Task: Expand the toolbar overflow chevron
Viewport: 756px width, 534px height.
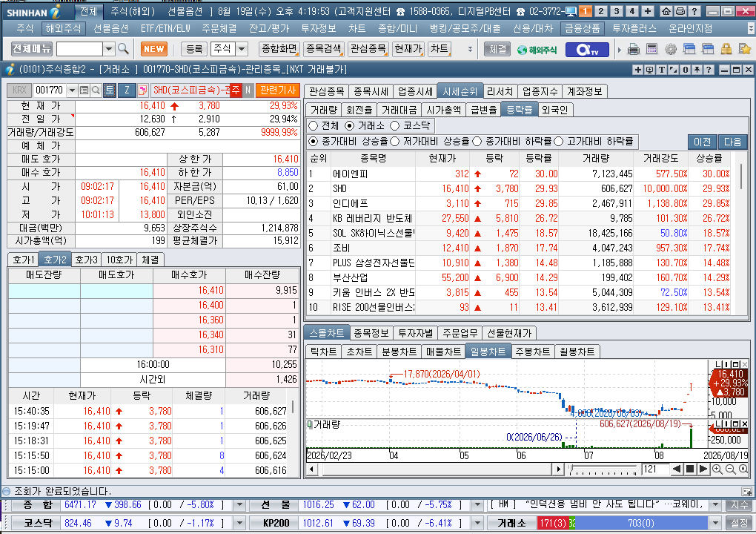Action: click(470, 49)
